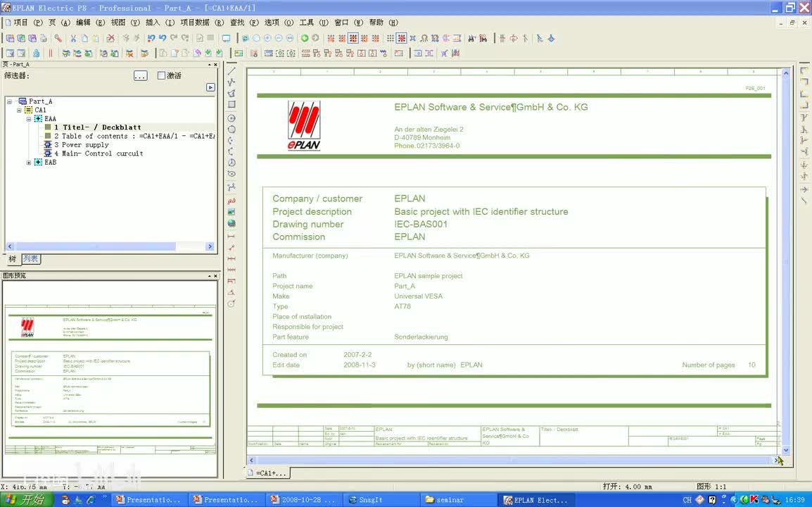The height and width of the screenshot is (507, 812).
Task: Click the Cut scissors icon in the toolbar
Action: point(73,38)
